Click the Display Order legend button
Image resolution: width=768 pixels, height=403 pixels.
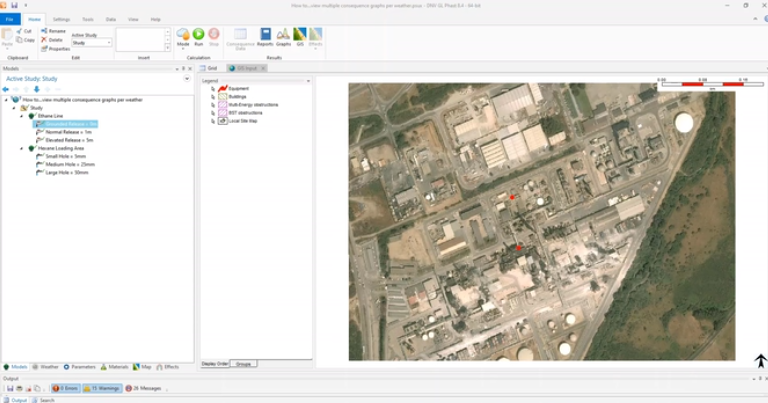(x=215, y=364)
